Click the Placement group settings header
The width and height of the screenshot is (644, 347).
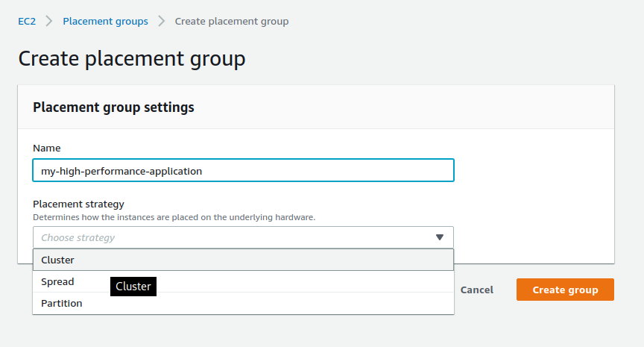113,107
